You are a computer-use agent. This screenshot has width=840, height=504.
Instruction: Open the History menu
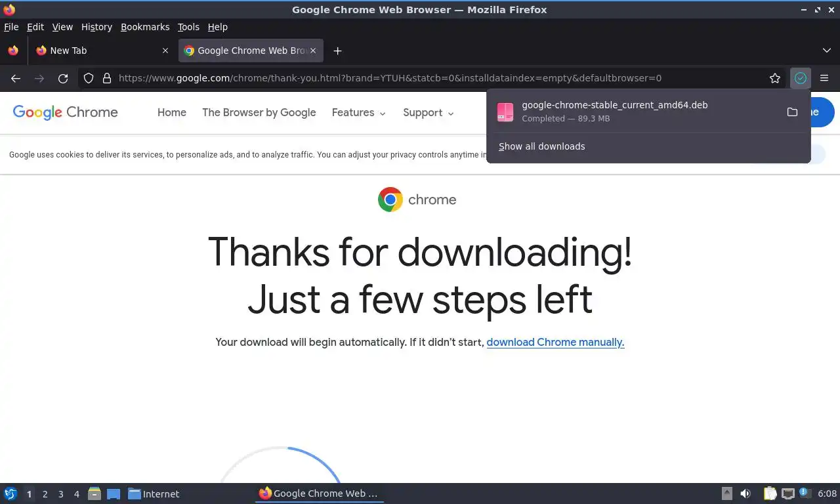[x=97, y=27]
